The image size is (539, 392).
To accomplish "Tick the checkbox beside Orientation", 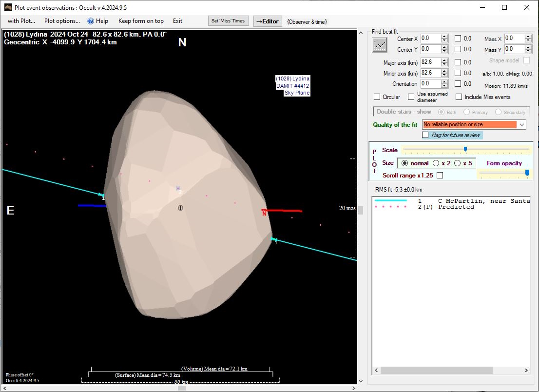I will [458, 83].
